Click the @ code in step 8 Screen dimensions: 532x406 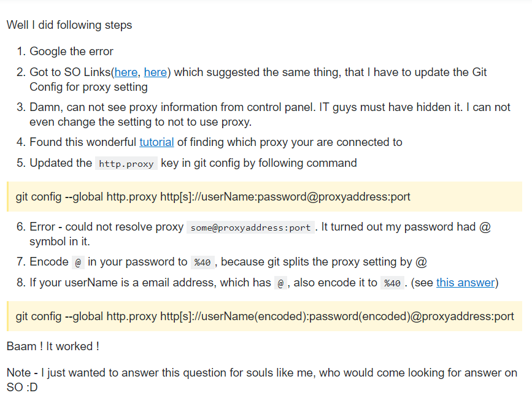tap(280, 283)
